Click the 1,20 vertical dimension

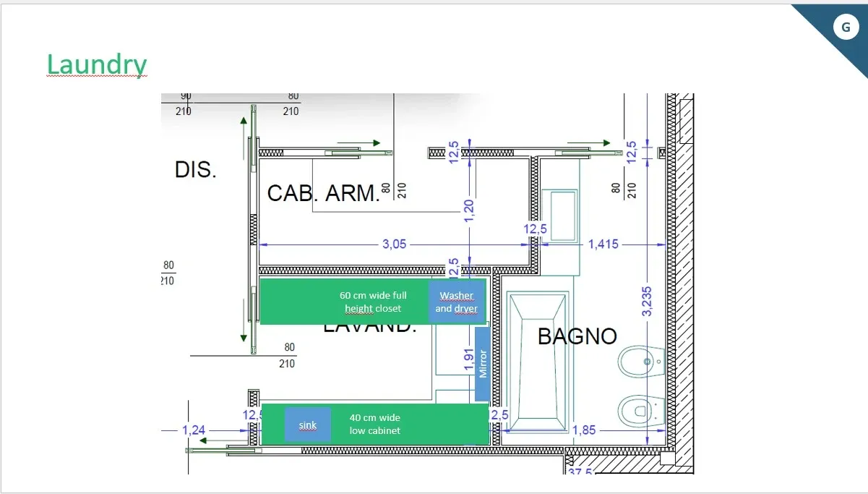click(470, 210)
